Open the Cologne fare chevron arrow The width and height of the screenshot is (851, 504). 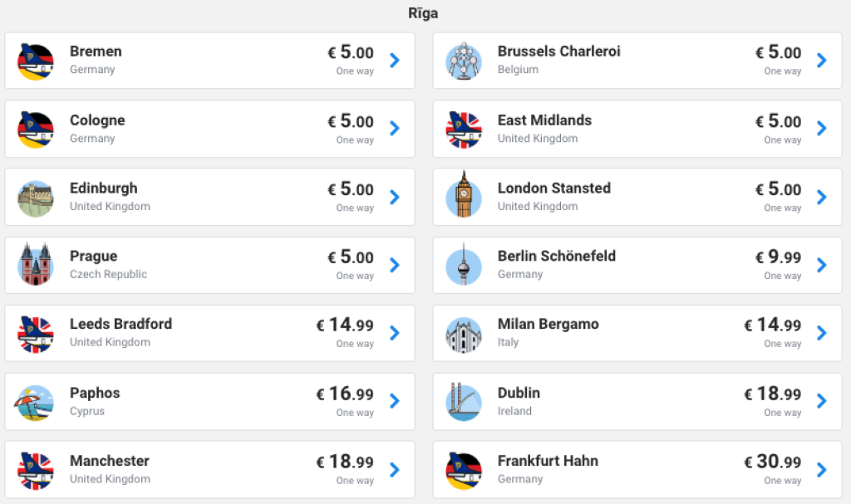click(x=395, y=129)
